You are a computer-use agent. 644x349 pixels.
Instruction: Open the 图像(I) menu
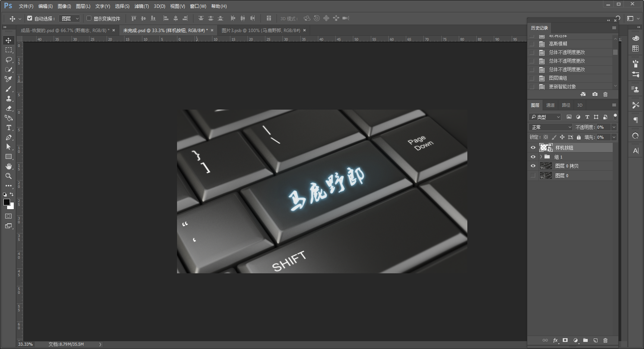[x=64, y=6]
